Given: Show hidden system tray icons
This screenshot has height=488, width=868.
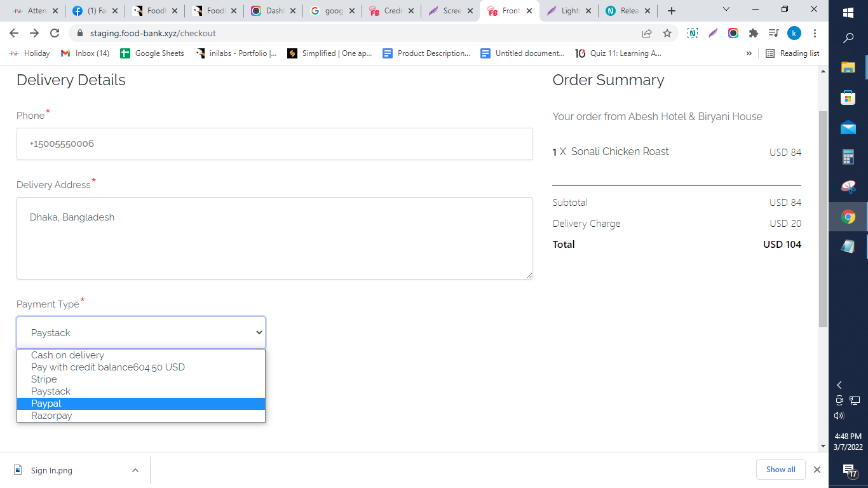Looking at the screenshot, I should coord(839,385).
